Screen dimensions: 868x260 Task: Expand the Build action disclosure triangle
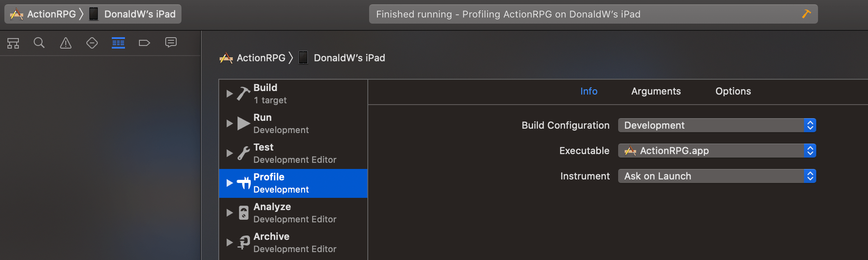coord(229,94)
